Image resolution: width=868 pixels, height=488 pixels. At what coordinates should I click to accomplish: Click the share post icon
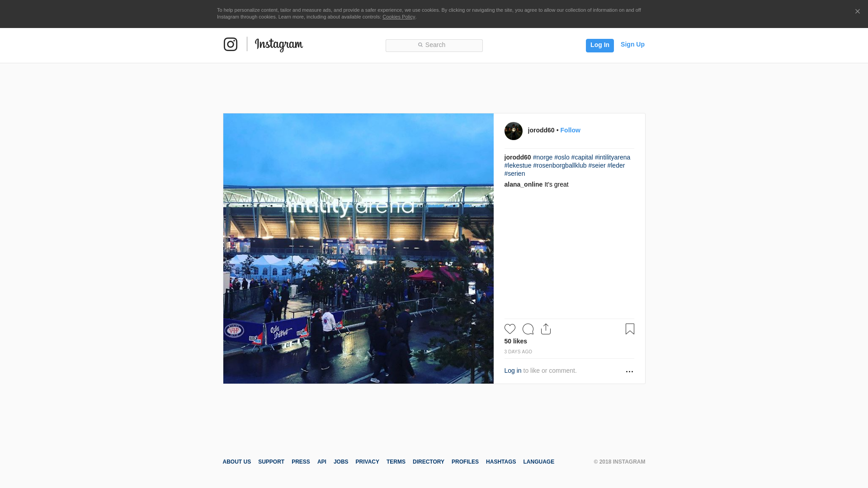[546, 329]
